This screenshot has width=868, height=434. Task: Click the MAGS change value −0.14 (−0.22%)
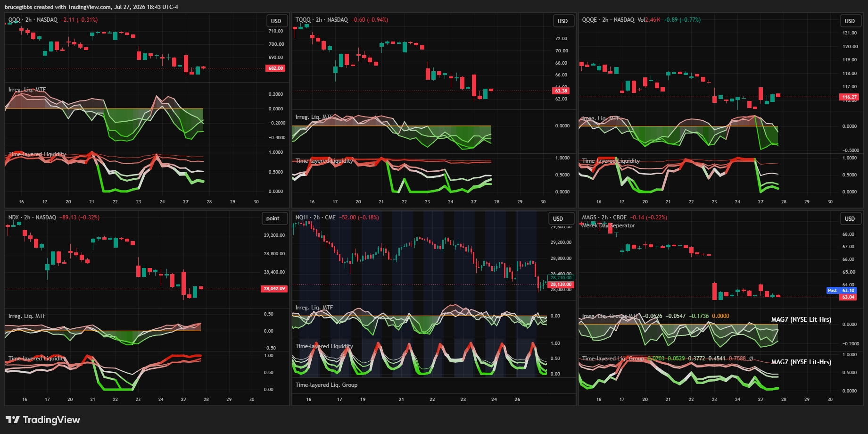[649, 217]
